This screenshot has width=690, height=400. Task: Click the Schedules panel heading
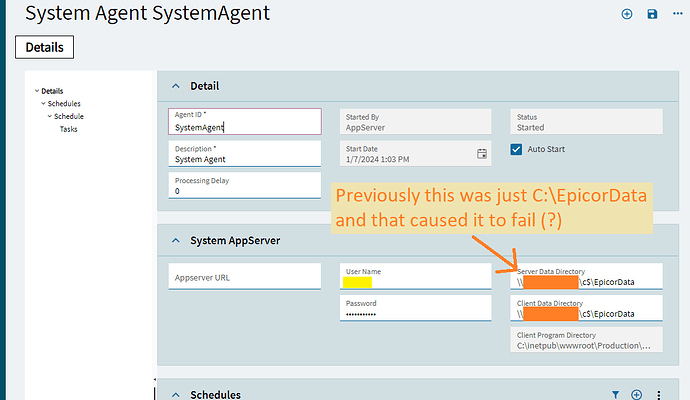pyautogui.click(x=215, y=395)
